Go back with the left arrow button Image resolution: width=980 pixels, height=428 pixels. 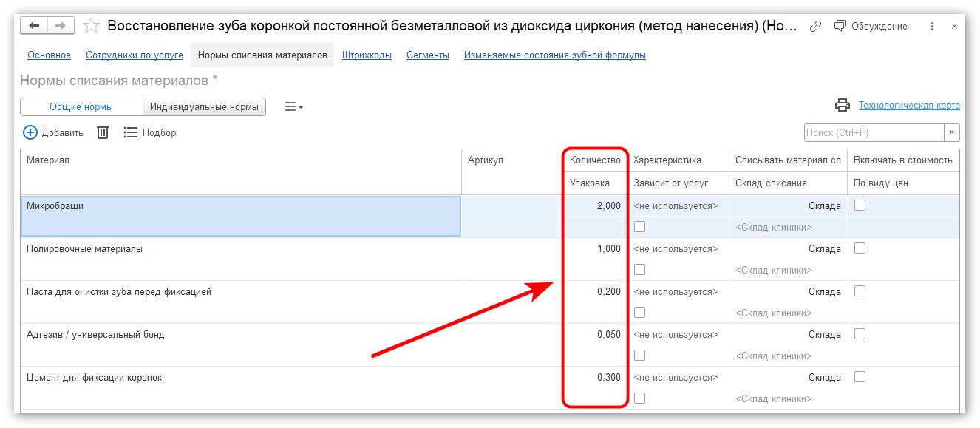[x=35, y=26]
